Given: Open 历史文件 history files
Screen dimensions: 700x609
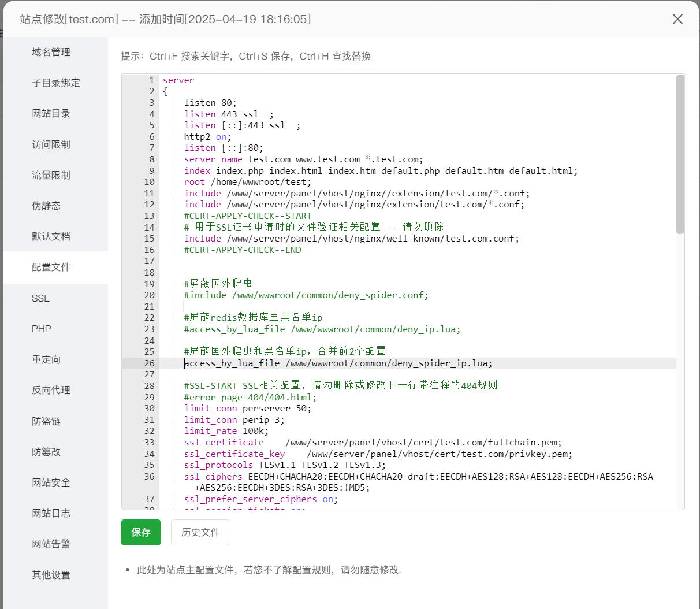Looking at the screenshot, I should click(x=200, y=532).
